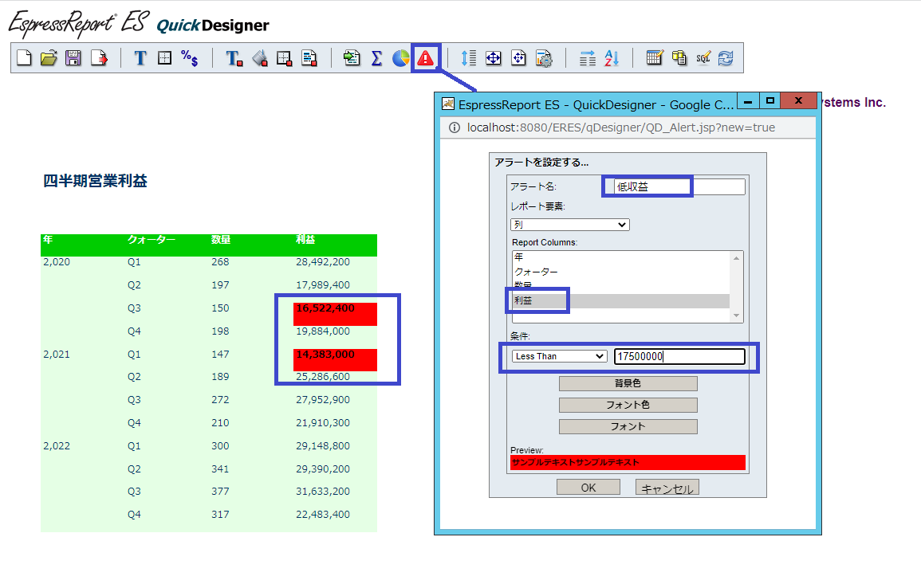Click the 背景色 button

click(628, 383)
